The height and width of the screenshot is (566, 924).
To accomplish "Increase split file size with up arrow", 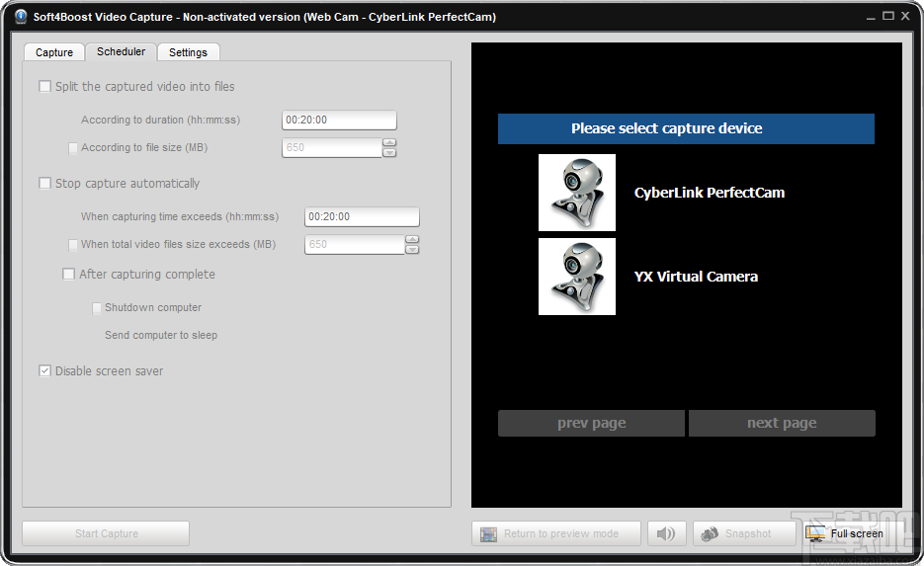I will pos(389,143).
